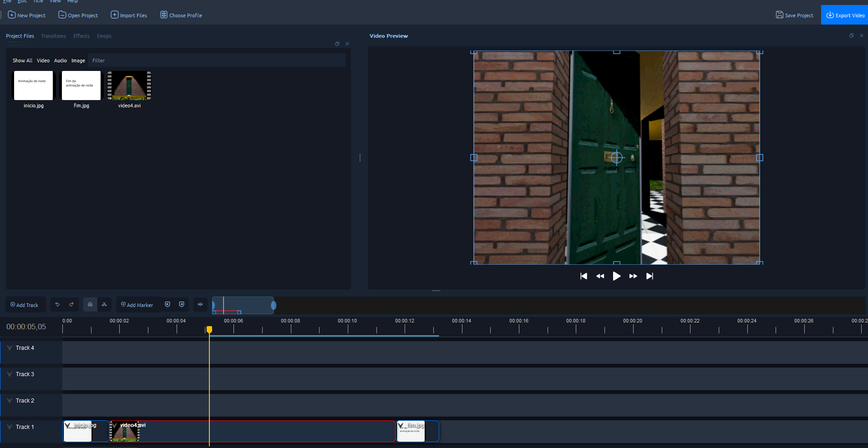Open the Choose Profile dialog
The width and height of the screenshot is (868, 448).
pos(181,15)
